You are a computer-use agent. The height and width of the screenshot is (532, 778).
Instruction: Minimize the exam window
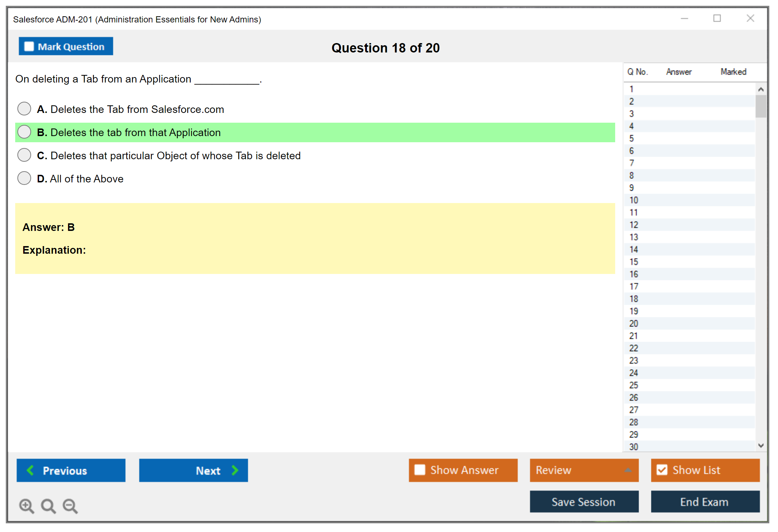pyautogui.click(x=684, y=18)
